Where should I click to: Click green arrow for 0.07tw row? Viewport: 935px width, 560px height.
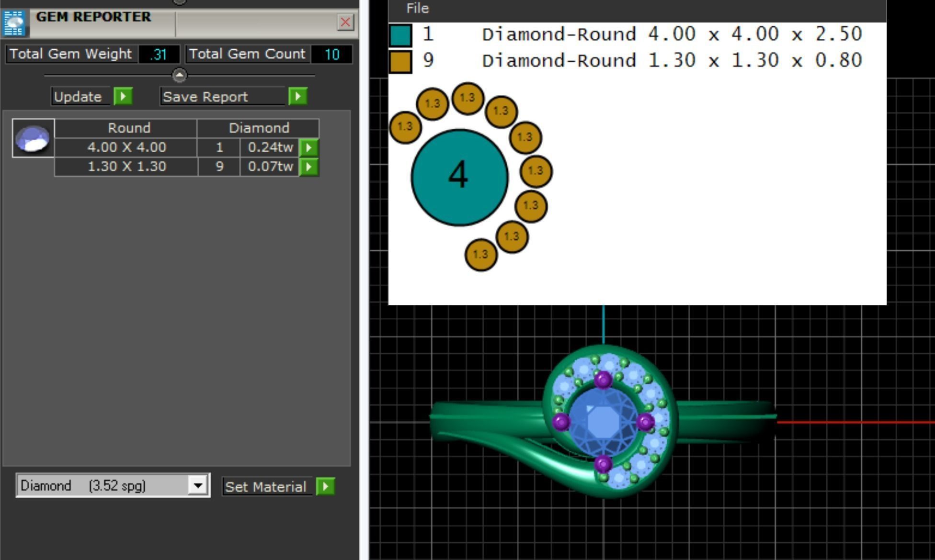(x=308, y=167)
